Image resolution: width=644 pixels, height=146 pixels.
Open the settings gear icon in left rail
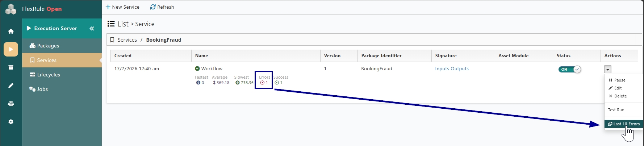(11, 122)
